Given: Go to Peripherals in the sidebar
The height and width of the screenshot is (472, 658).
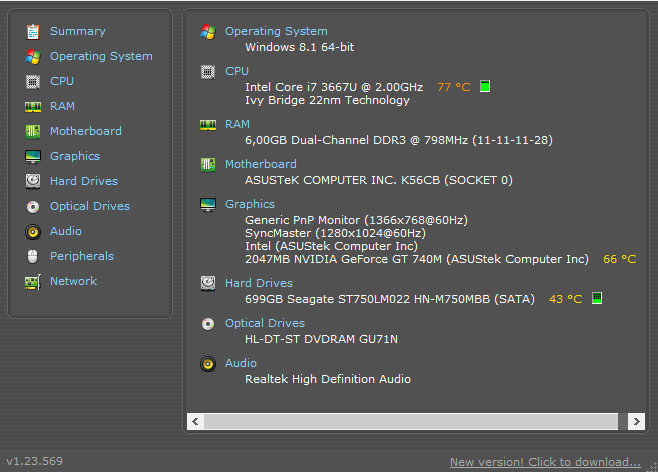Looking at the screenshot, I should pyautogui.click(x=82, y=256).
